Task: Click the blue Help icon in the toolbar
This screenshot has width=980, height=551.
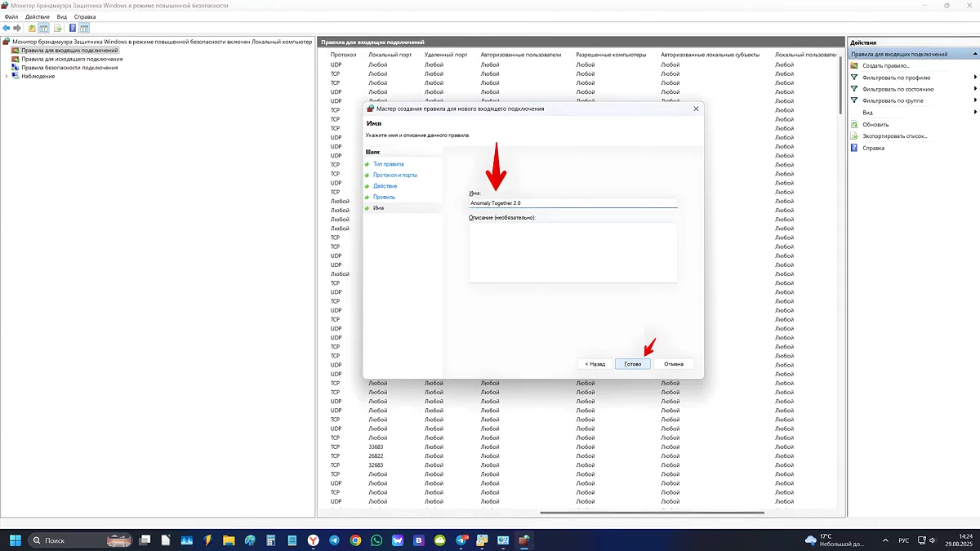Action: click(72, 28)
